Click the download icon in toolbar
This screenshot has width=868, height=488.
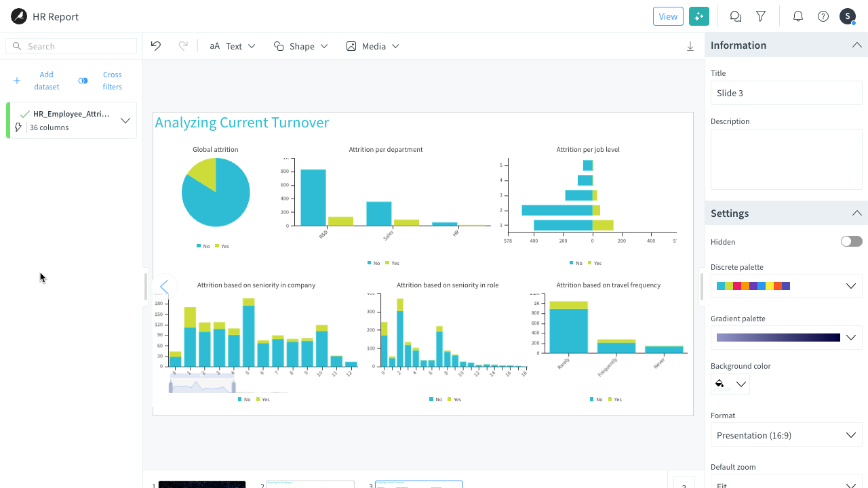(x=690, y=46)
